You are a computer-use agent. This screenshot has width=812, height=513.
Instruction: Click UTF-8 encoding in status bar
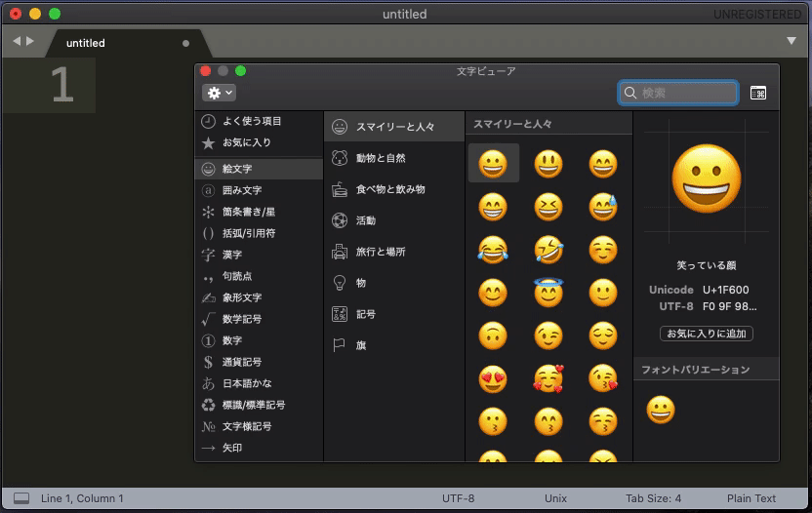point(458,498)
